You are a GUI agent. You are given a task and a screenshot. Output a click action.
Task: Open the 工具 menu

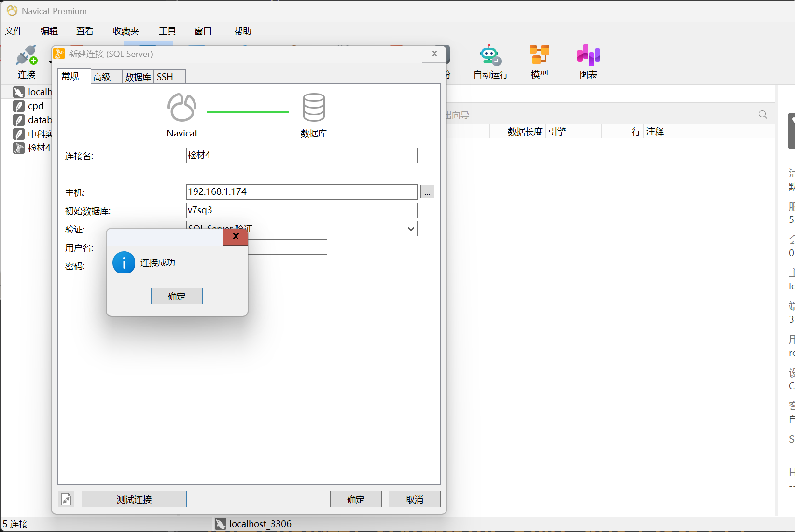point(167,31)
